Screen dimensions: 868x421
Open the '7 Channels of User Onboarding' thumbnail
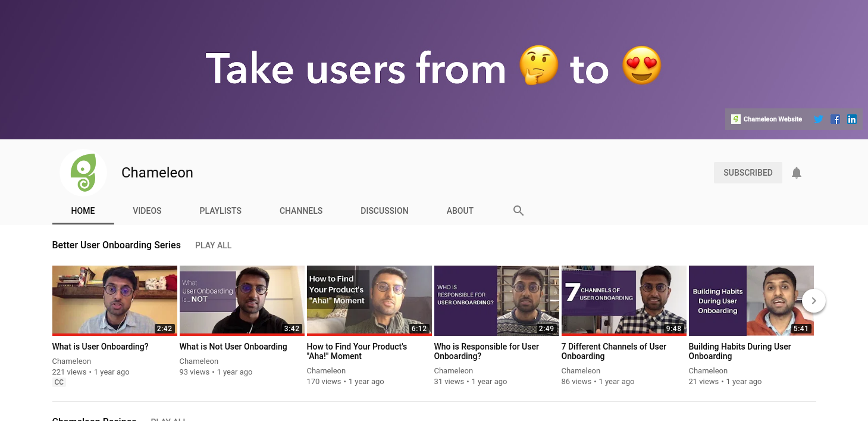click(624, 300)
